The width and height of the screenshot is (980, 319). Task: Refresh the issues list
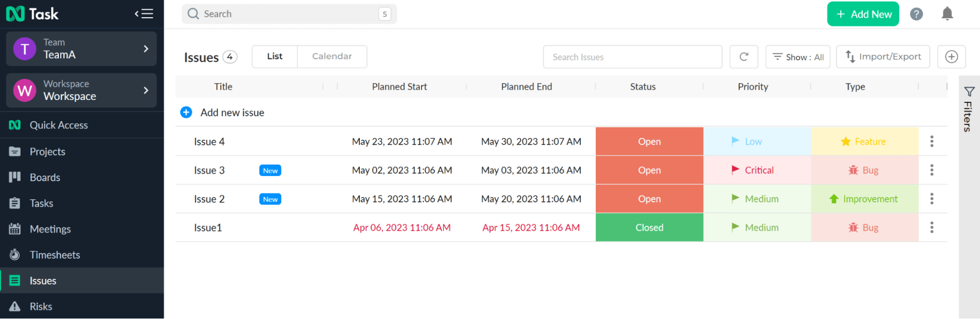pyautogui.click(x=744, y=57)
